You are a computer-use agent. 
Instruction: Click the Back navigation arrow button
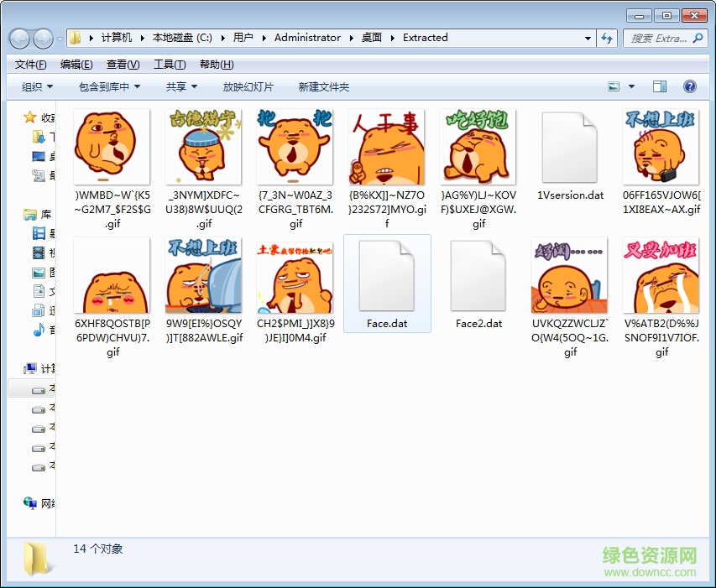point(20,38)
